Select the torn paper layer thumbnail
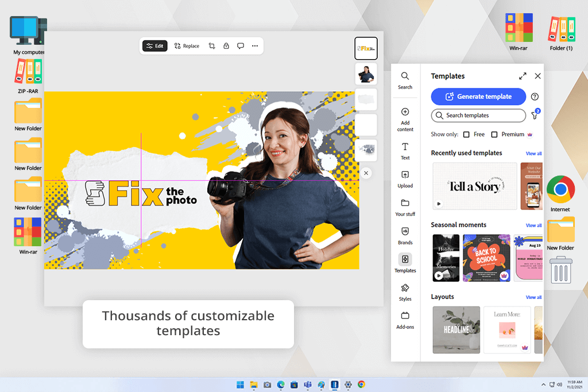 (x=366, y=99)
